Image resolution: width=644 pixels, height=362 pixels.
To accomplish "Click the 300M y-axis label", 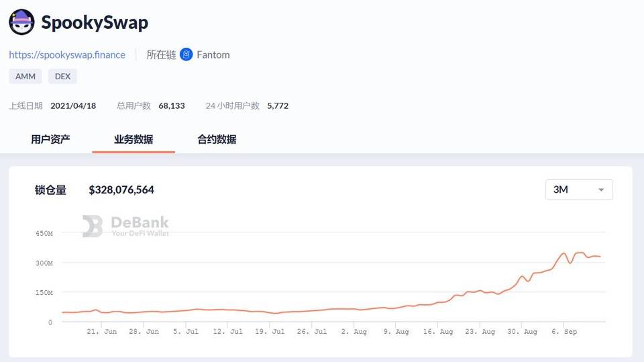I will tap(44, 263).
